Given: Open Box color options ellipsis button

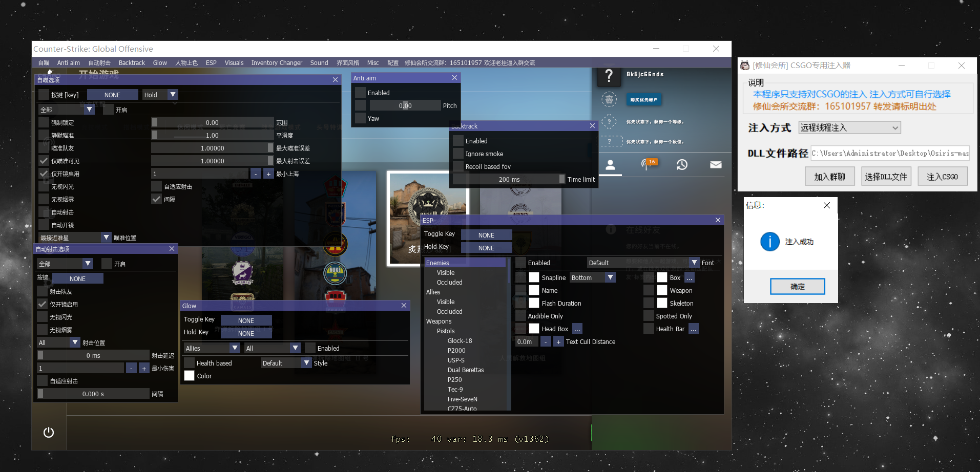Looking at the screenshot, I should point(690,278).
